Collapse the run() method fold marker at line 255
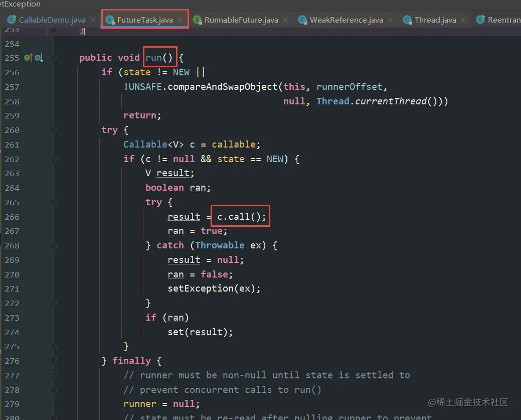Image resolution: width=521 pixels, height=420 pixels. click(x=53, y=58)
